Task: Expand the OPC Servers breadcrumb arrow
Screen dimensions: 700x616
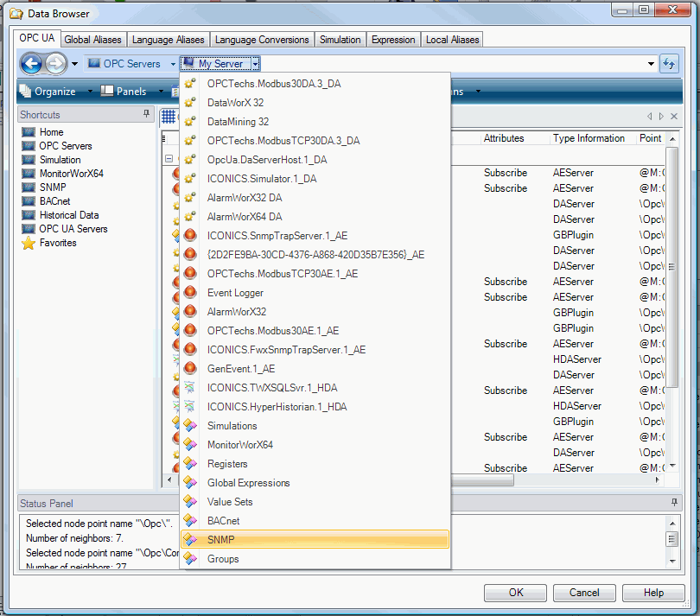Action: [173, 64]
